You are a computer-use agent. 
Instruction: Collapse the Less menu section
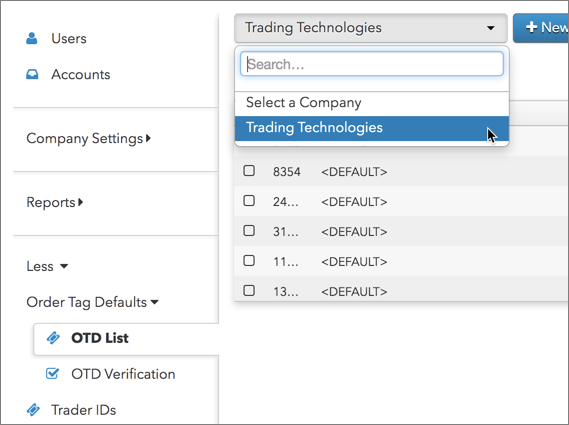47,266
